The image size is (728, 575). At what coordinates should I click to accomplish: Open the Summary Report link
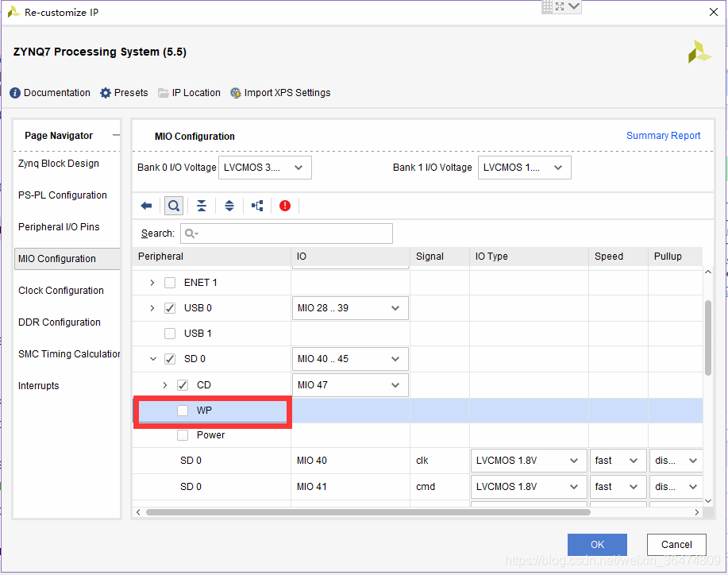tap(663, 136)
